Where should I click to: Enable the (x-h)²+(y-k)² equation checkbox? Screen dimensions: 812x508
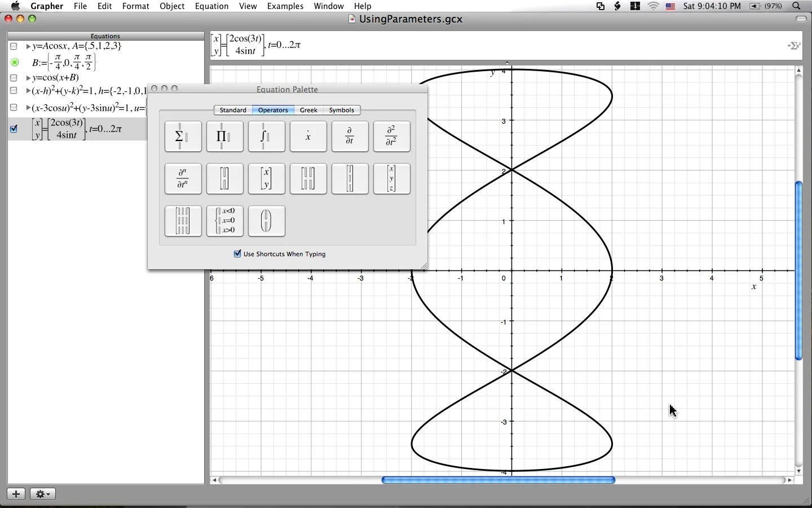pyautogui.click(x=14, y=90)
